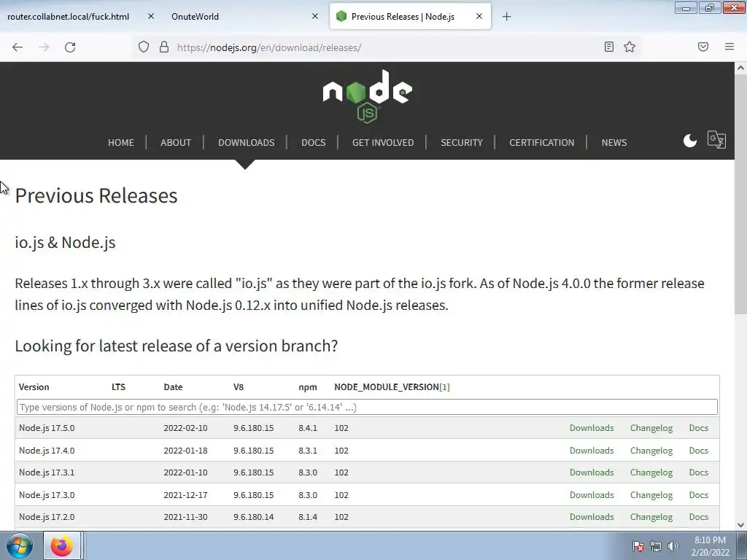Go back using the browser back arrow
The width and height of the screenshot is (747, 560).
click(x=18, y=47)
